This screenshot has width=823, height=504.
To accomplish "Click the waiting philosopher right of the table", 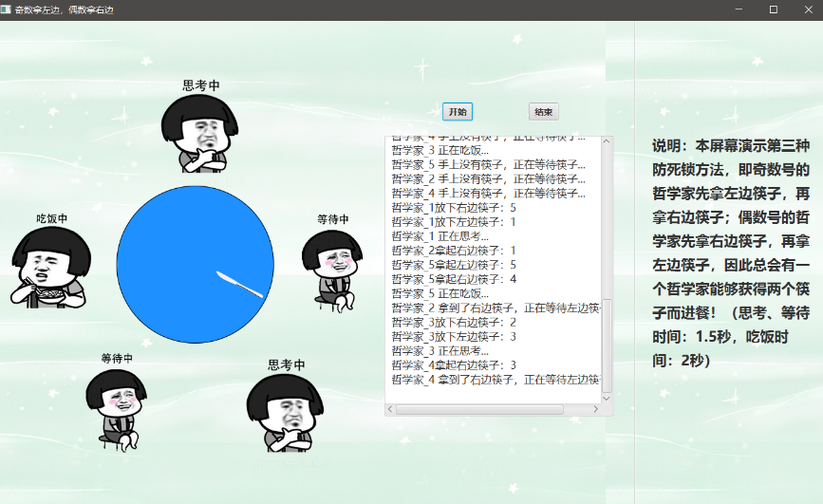I will 333,271.
